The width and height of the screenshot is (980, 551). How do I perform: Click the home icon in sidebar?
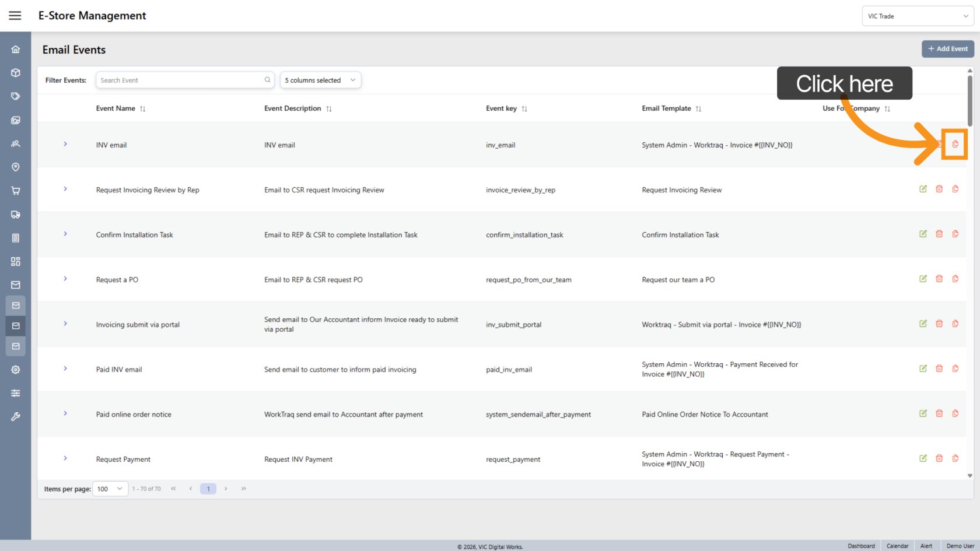[16, 50]
